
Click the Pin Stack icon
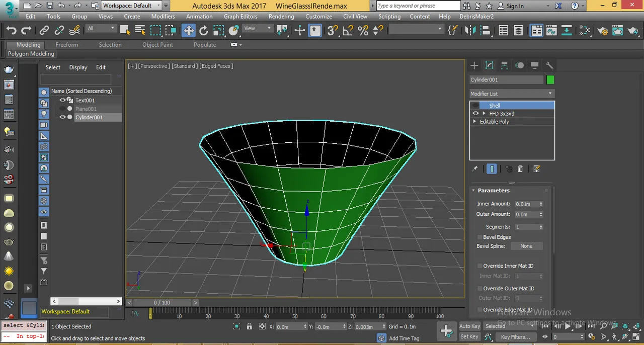click(x=474, y=169)
